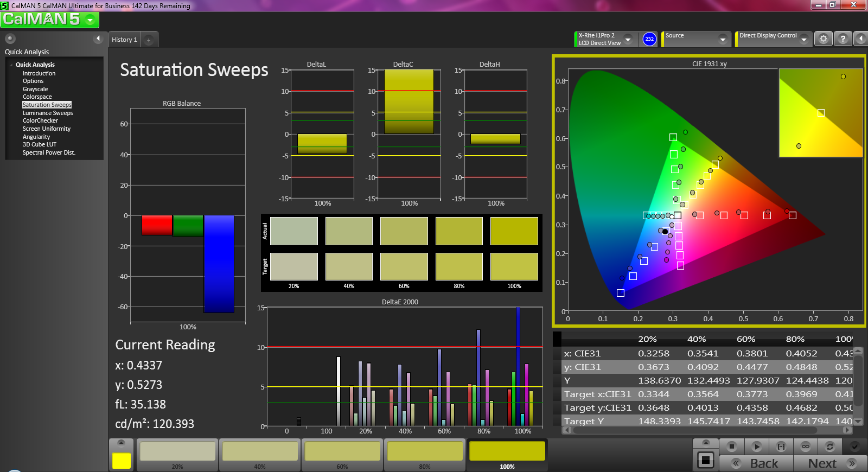Enable continuous read infinity icon

point(805,447)
